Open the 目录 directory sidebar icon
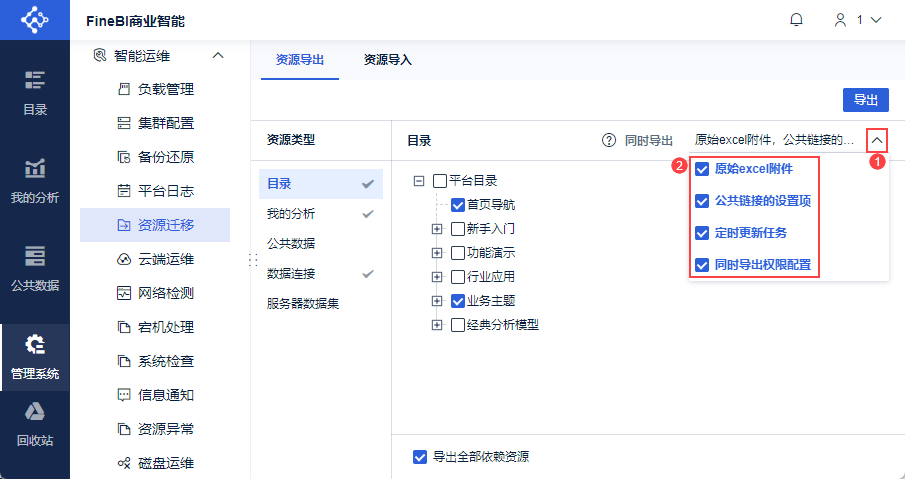905x479 pixels. tap(35, 92)
